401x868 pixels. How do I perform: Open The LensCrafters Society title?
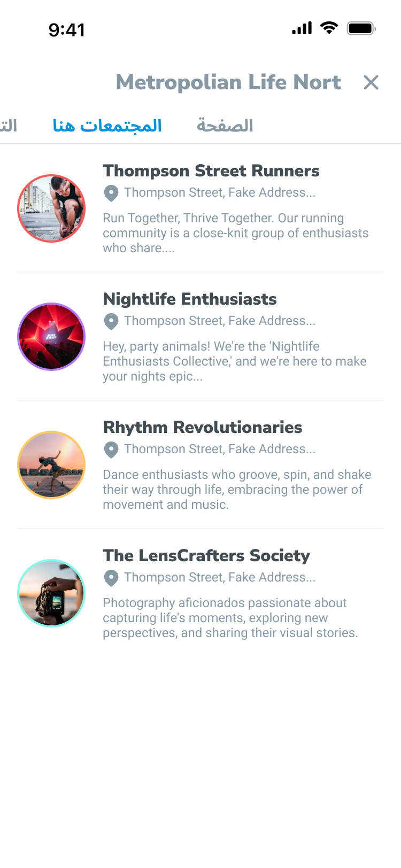pos(206,555)
